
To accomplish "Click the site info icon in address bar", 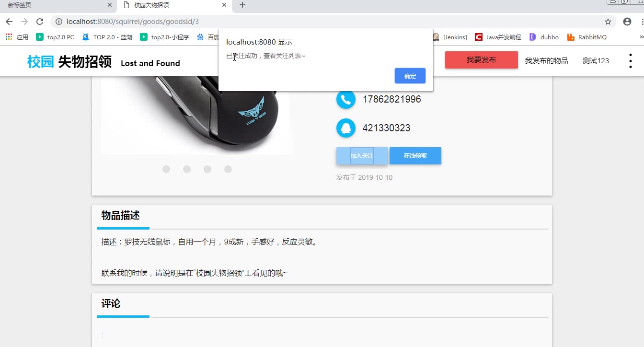I will pyautogui.click(x=59, y=22).
